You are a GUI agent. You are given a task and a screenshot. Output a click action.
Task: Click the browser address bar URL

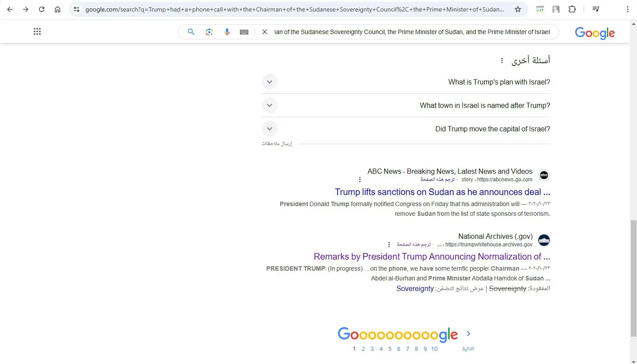click(294, 9)
